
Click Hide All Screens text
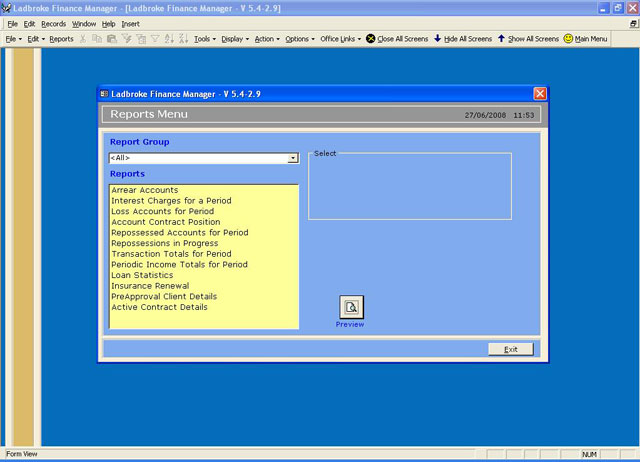(468, 39)
